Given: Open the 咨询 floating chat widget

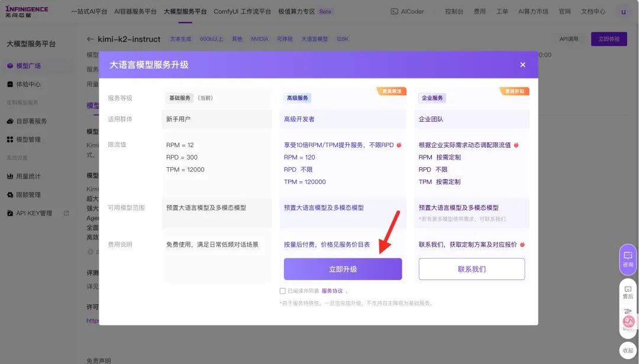Looking at the screenshot, I should (628, 259).
